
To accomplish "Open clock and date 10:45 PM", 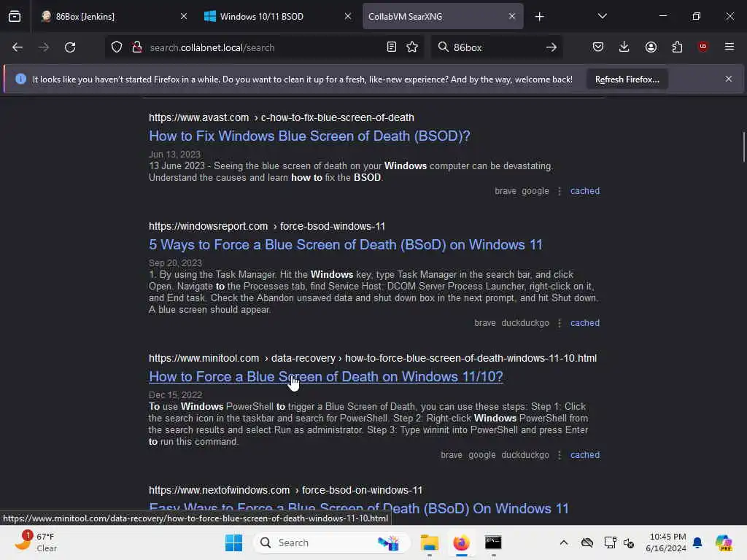I will [665, 542].
